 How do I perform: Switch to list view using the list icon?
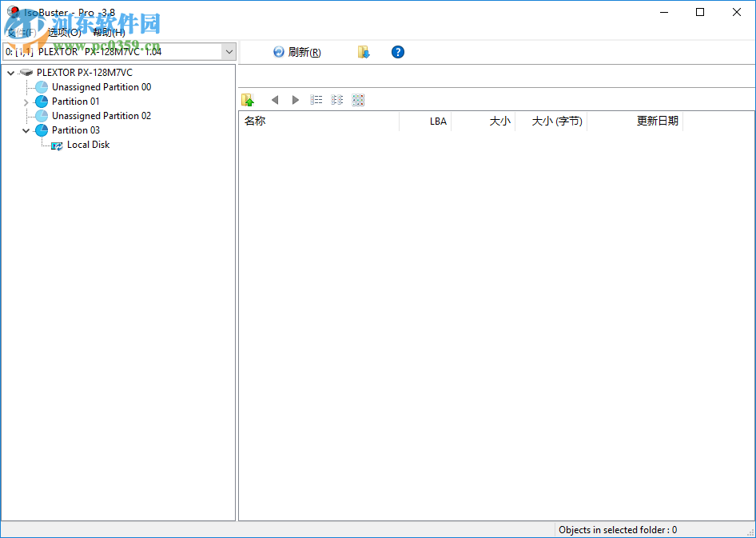click(316, 99)
